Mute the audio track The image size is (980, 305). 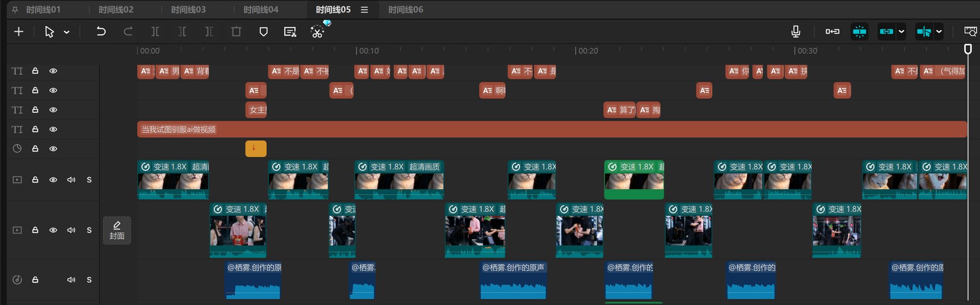pyautogui.click(x=71, y=280)
